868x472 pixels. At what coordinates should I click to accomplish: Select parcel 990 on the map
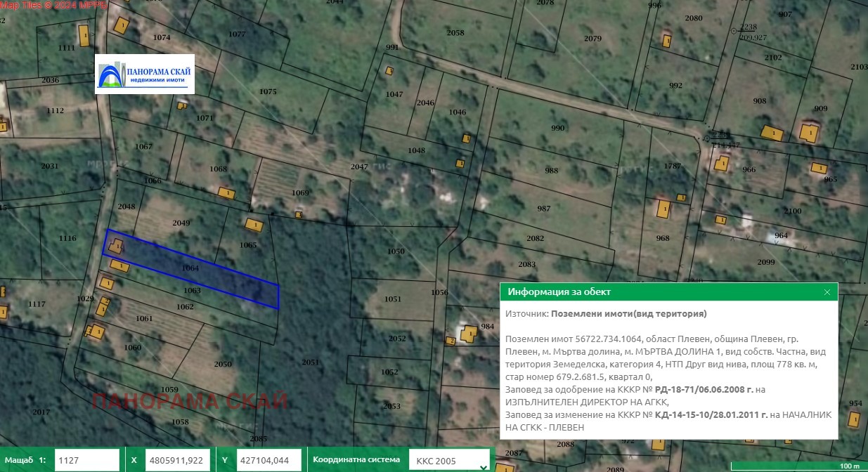click(558, 128)
